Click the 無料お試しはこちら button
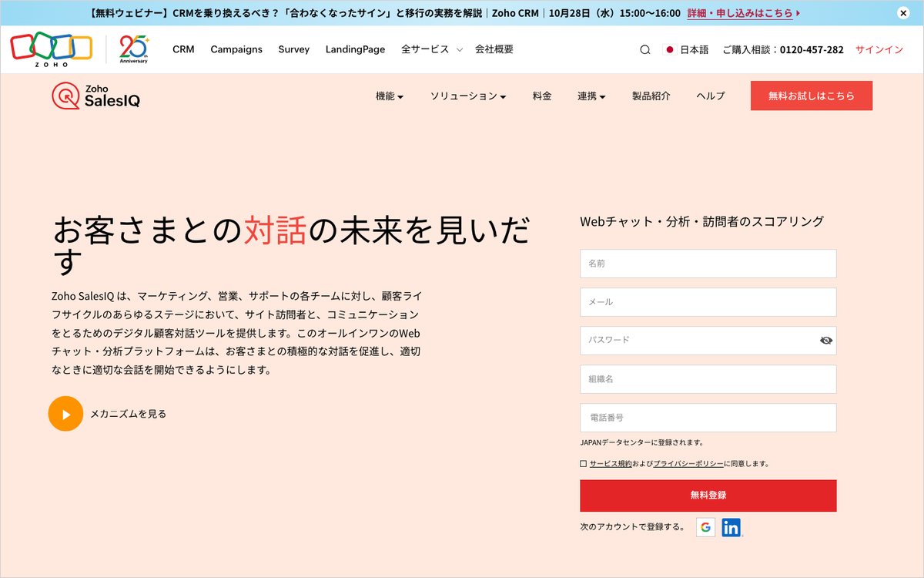The height and width of the screenshot is (578, 924). click(812, 96)
